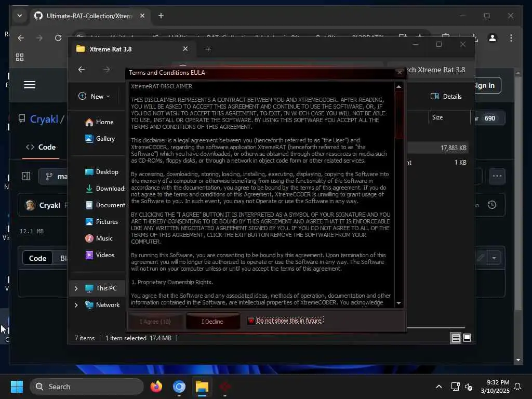This screenshot has width=532, height=399.
Task: Open Gallery in Explorer sidebar
Action: 100,139
